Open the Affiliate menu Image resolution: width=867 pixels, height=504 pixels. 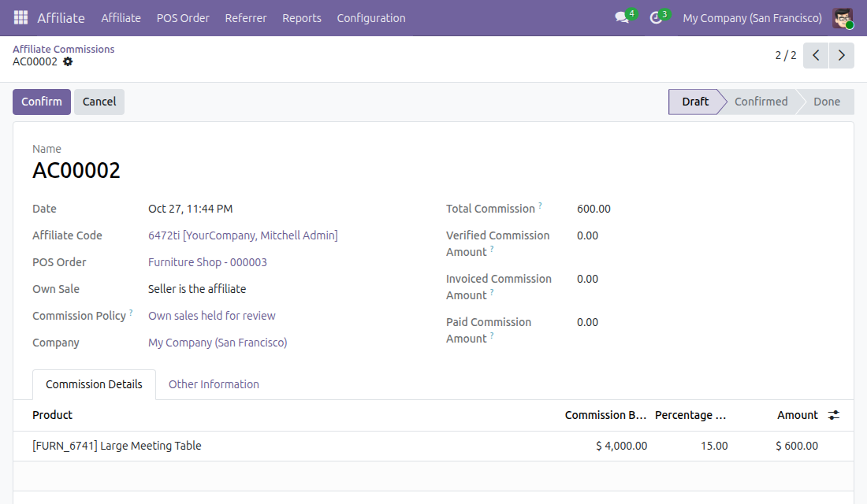click(121, 17)
